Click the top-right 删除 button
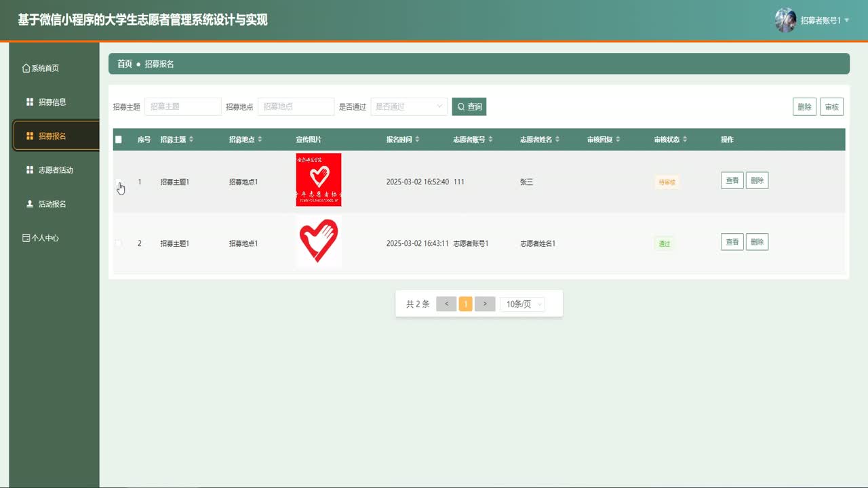868x488 pixels. coord(804,107)
